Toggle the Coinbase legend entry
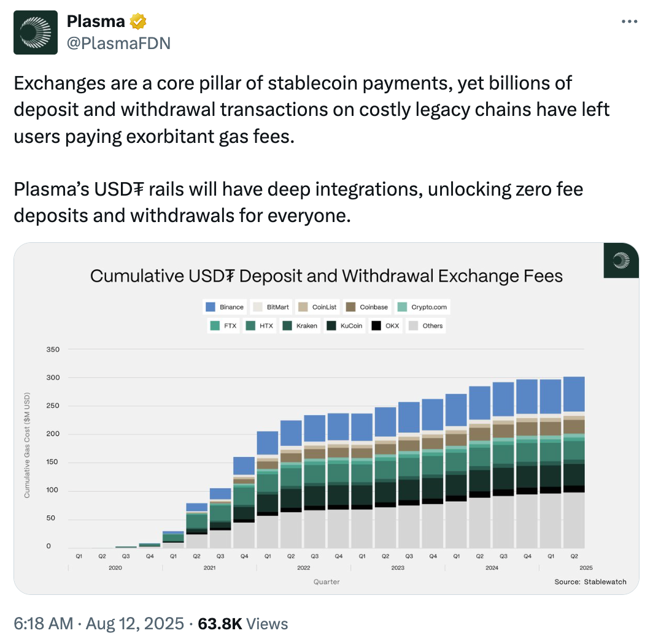 click(x=367, y=307)
